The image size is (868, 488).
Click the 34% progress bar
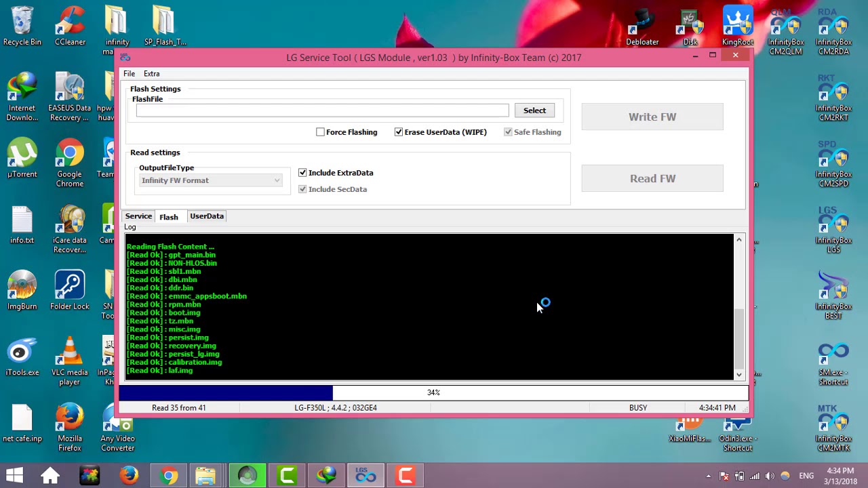pyautogui.click(x=434, y=392)
